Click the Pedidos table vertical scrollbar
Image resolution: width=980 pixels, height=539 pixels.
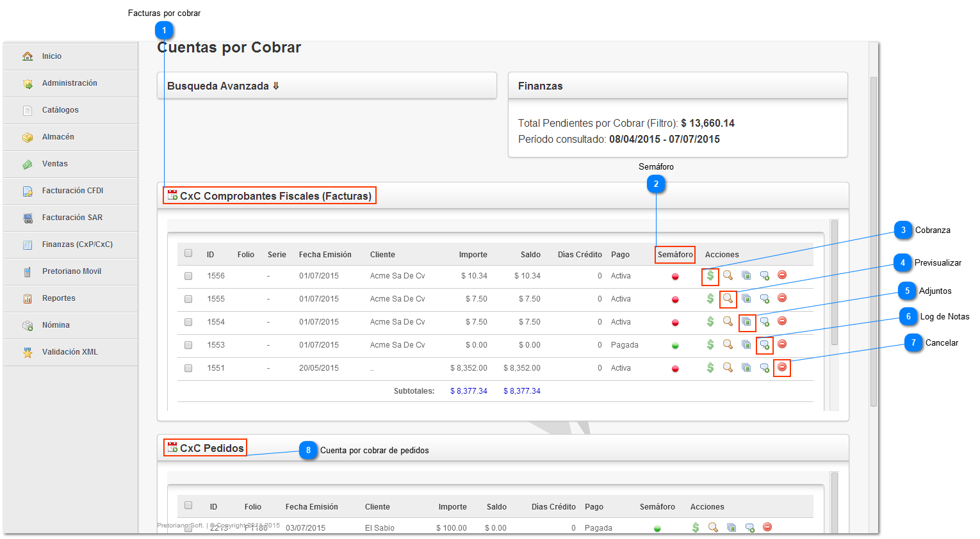tap(834, 503)
